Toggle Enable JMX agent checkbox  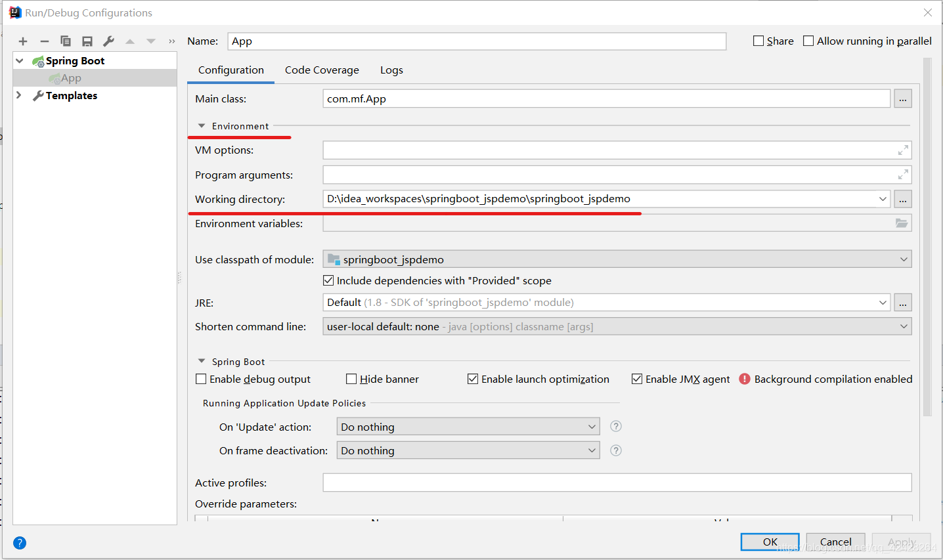click(x=637, y=379)
